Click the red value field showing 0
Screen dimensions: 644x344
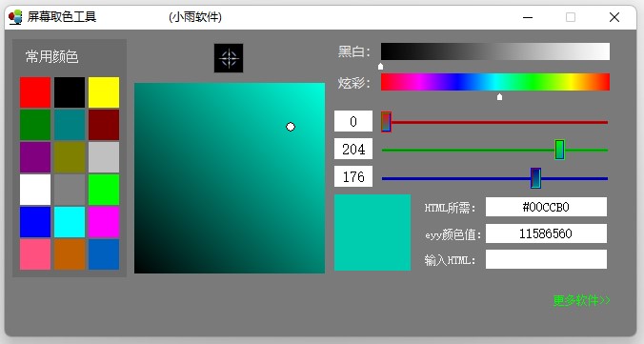pos(353,121)
